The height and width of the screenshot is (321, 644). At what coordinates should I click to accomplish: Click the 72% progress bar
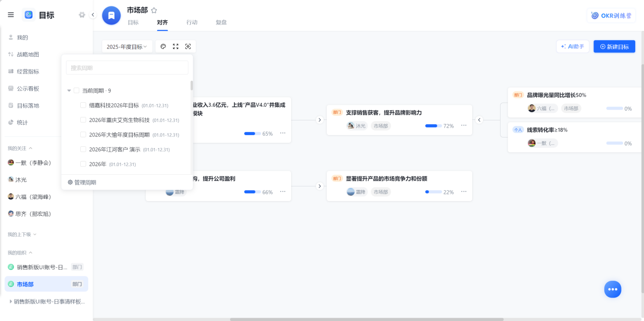[434, 126]
